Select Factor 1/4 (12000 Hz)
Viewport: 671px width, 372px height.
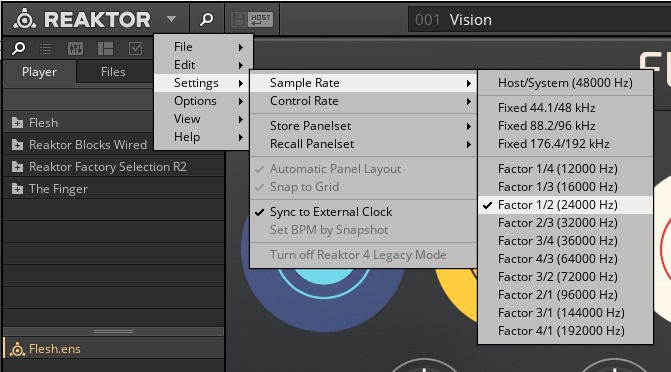pos(565,169)
